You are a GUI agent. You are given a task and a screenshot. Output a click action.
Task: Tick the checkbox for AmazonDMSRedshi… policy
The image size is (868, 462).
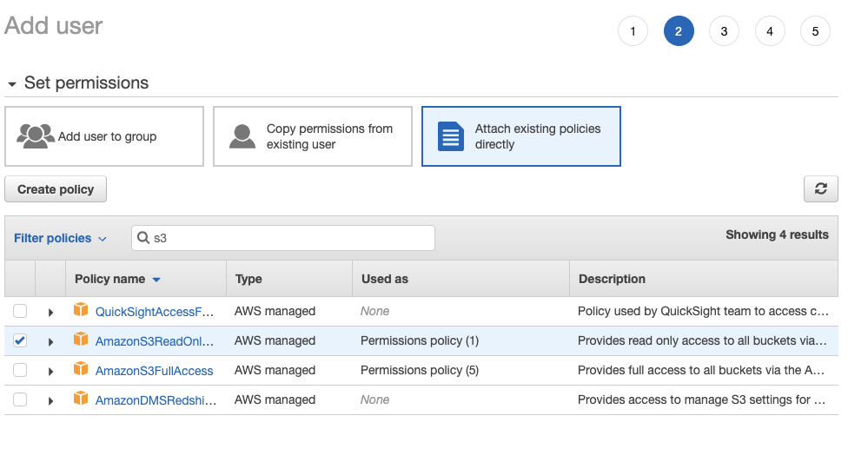(x=20, y=399)
